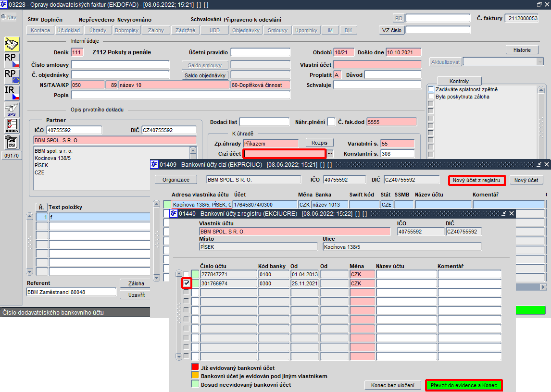Open the SPS paper plane icon
The height and width of the screenshot is (392, 551).
[12, 109]
